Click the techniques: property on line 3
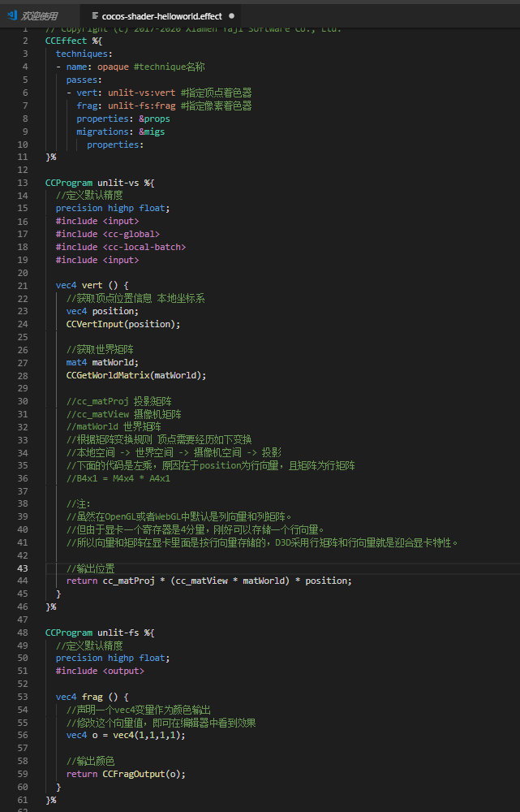This screenshot has height=812, width=520. [x=84, y=54]
